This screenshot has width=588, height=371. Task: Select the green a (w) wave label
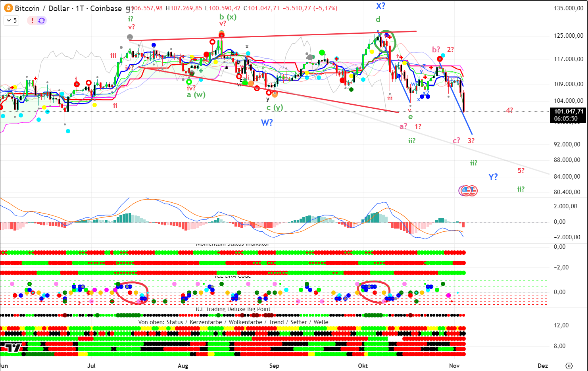196,95
